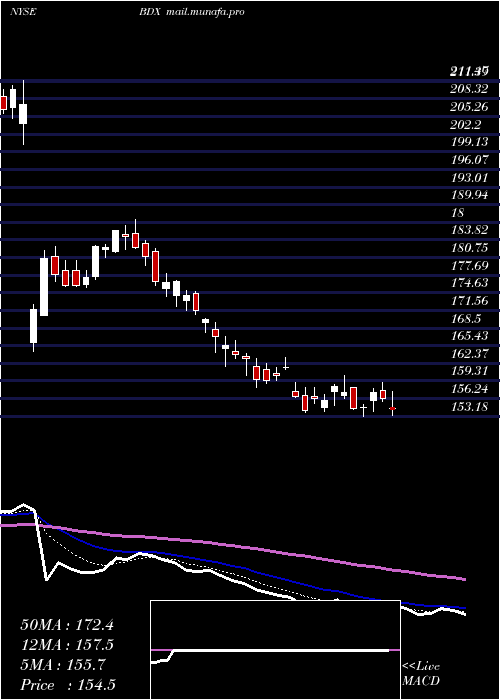Click the Price : 154.5 value

(x=68, y=685)
